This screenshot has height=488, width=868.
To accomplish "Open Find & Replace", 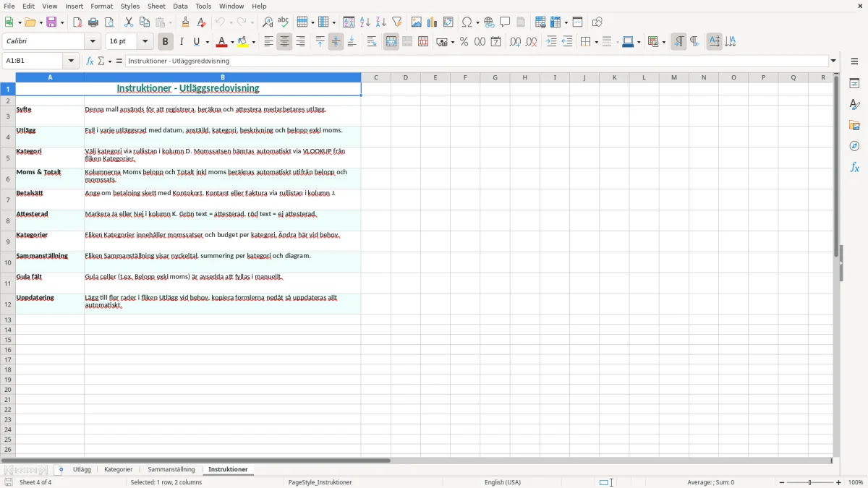I will (268, 22).
